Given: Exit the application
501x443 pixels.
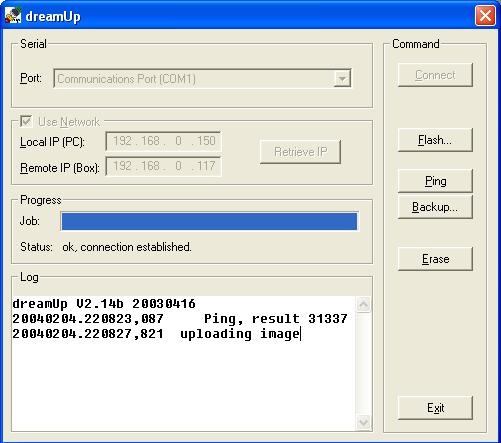Looking at the screenshot, I should (435, 408).
